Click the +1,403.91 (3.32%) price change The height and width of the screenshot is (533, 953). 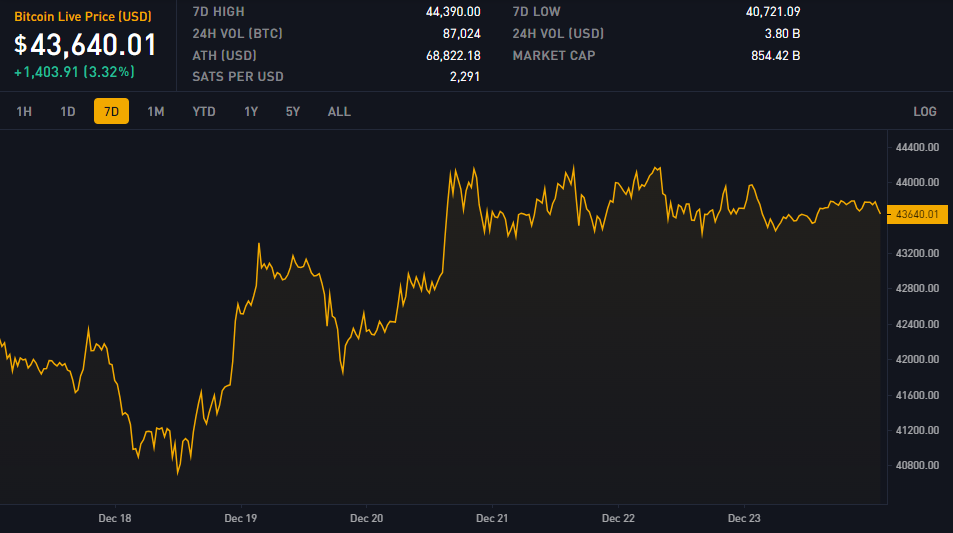75,72
